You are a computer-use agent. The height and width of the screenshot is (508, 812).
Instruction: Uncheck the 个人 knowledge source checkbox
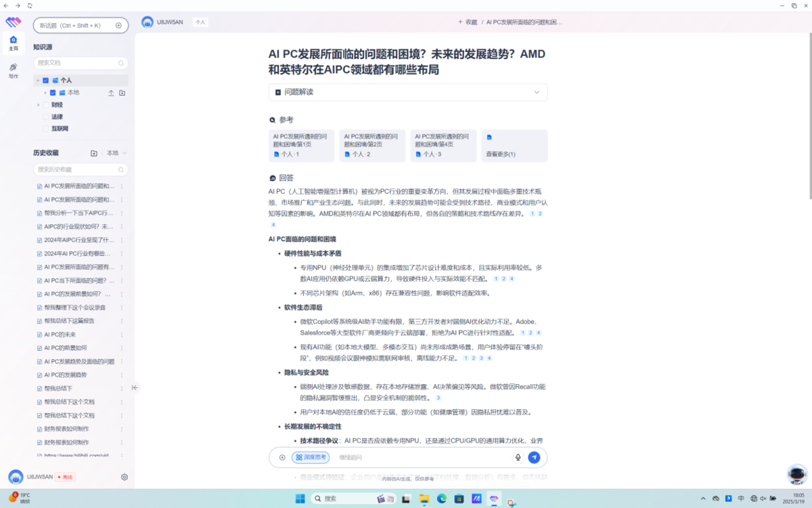46,80
